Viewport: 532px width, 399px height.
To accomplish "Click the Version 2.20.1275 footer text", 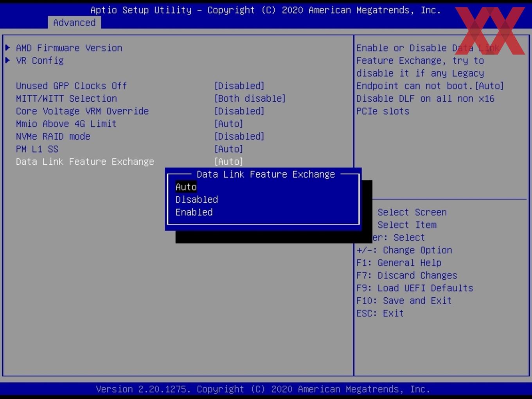I will 263,389.
